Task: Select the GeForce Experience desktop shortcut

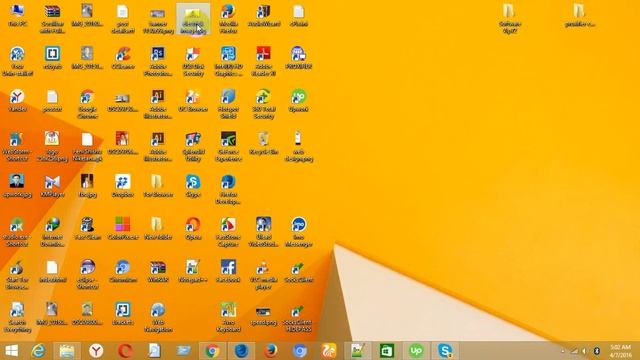Action: click(x=228, y=147)
